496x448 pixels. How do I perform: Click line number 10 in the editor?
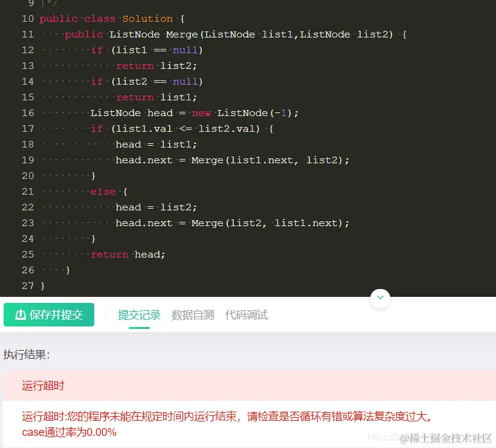click(28, 18)
